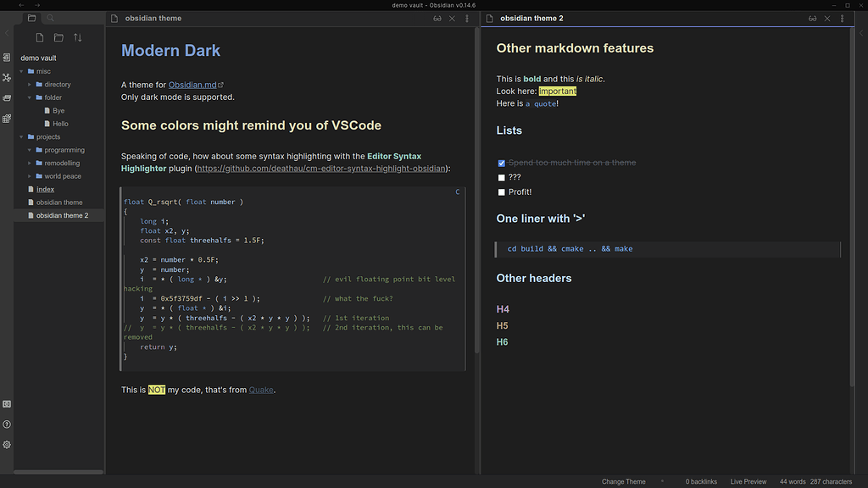This screenshot has width=868, height=488.
Task: Uncheck 'Spend too much time on a theme'
Action: [501, 163]
